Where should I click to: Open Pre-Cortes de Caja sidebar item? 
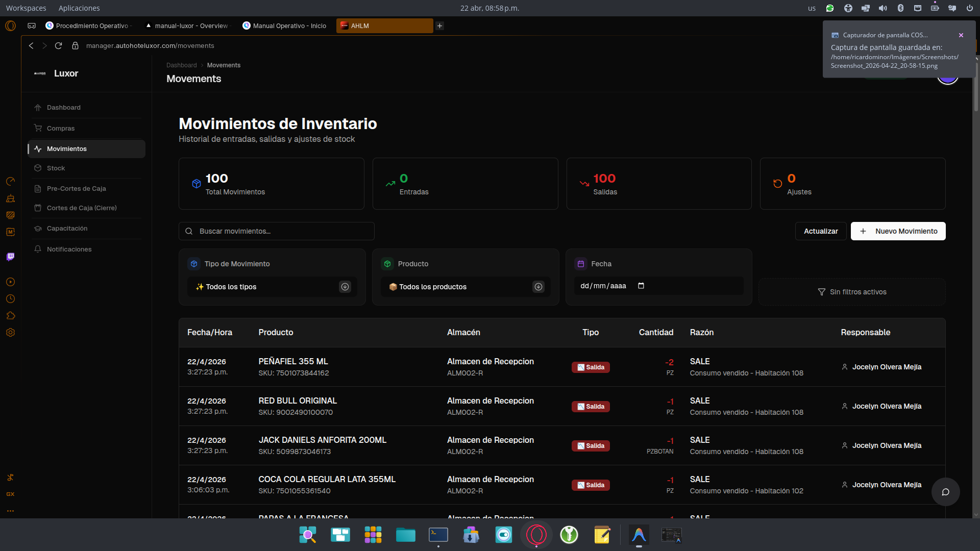(86, 189)
